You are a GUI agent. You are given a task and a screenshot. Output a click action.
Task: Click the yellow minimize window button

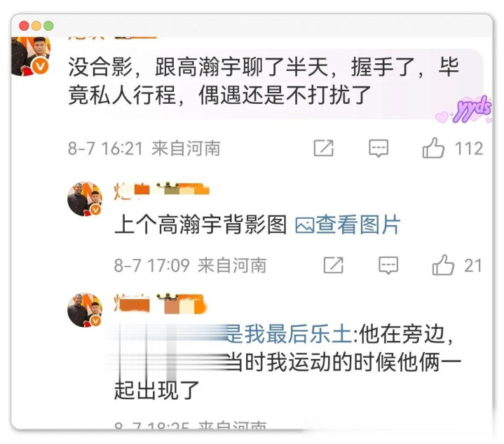coord(36,25)
